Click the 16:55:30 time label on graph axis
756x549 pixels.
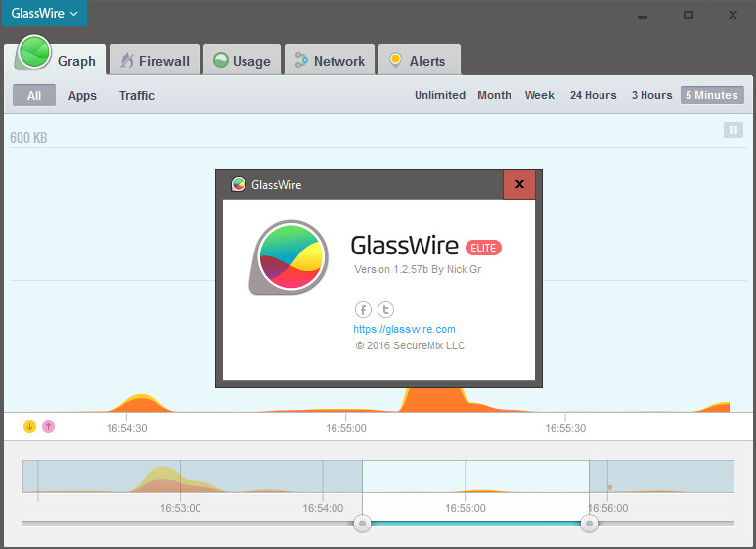pyautogui.click(x=565, y=428)
